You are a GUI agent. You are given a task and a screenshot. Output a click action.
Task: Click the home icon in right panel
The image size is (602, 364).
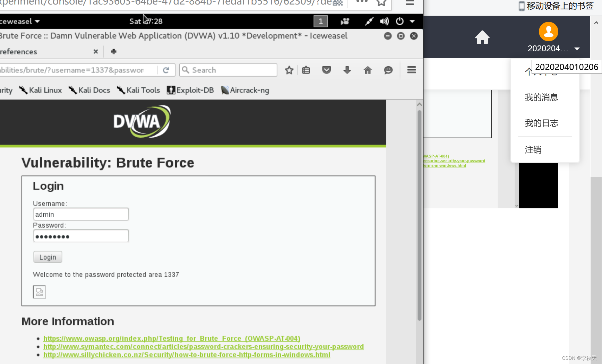tap(482, 37)
